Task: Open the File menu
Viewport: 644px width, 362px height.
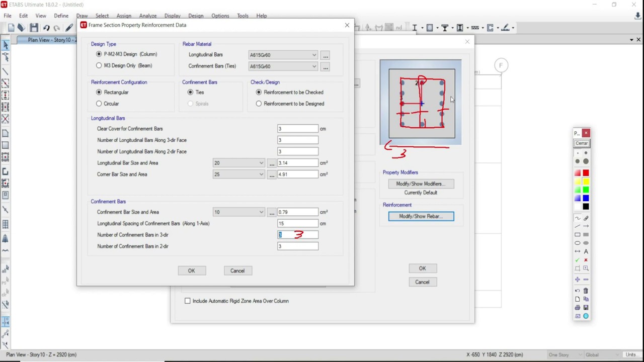Action: [8, 16]
